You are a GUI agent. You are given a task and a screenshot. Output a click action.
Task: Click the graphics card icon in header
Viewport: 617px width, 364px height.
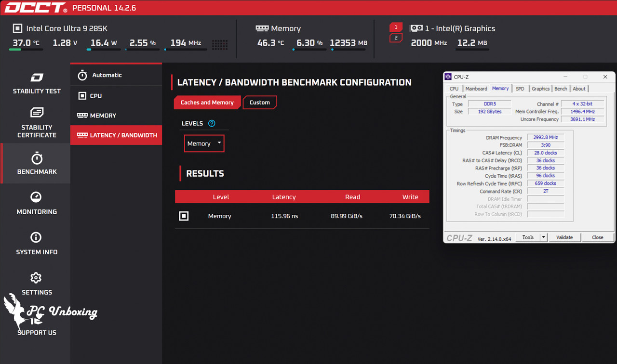(416, 28)
